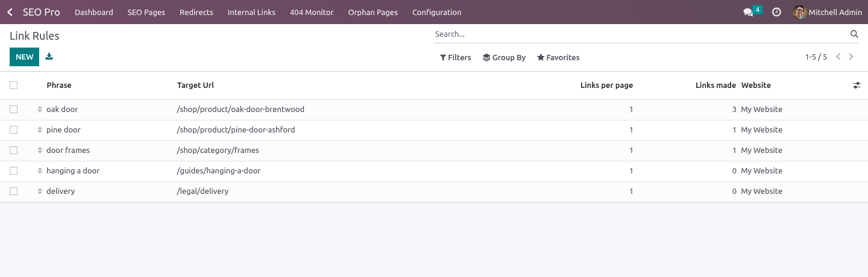Open the Filters dropdown
This screenshot has width=868, height=277.
(x=455, y=58)
